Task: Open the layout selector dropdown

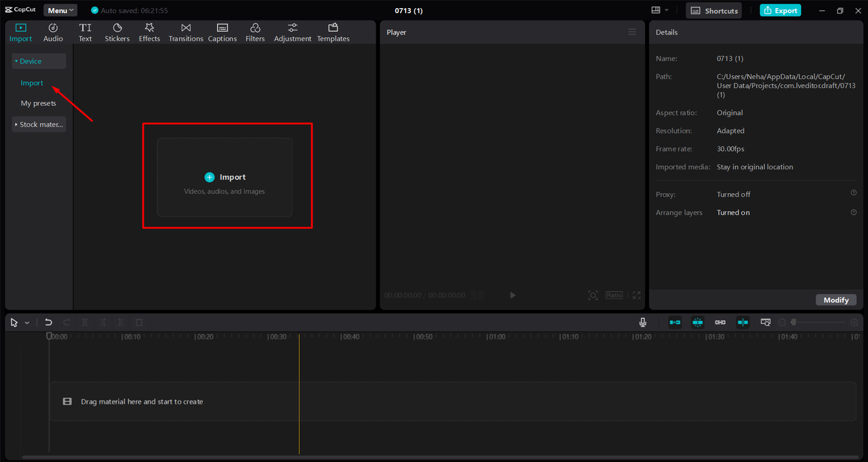Action: pos(660,10)
